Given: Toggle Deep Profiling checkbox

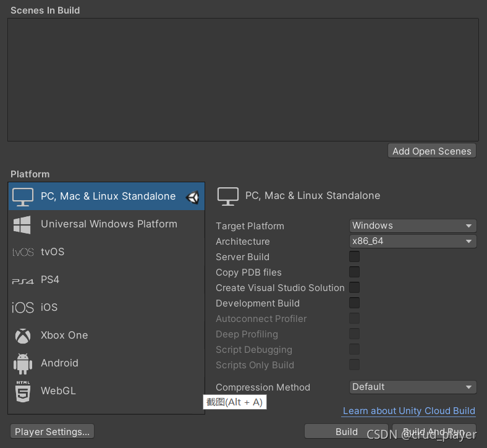Looking at the screenshot, I should (354, 334).
